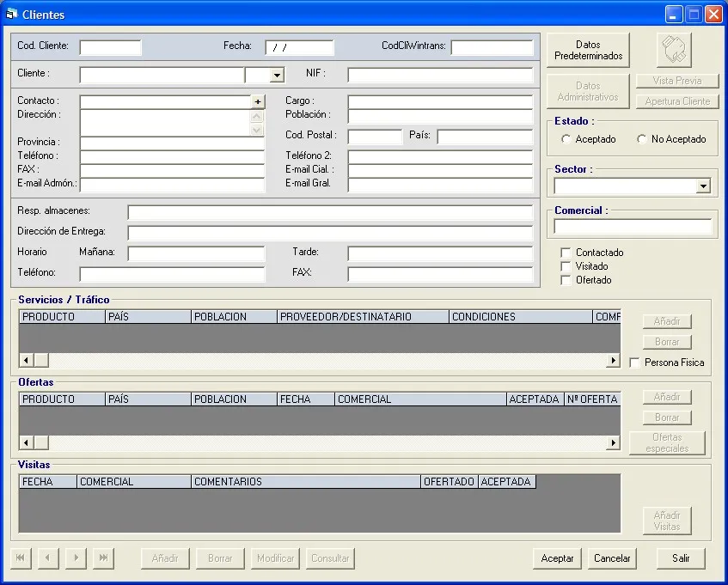728x585 pixels.
Task: Click the Teléfono 2 input field
Action: (441, 157)
